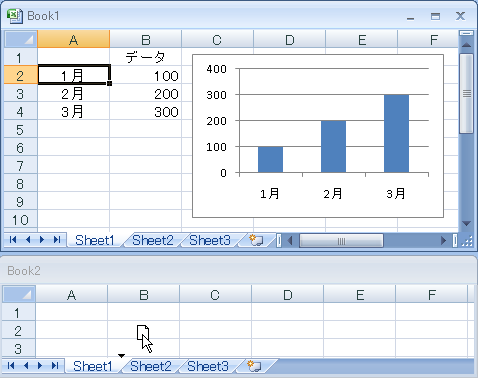Click Select All corner in Book2
Viewport: 478px width, 378px height.
coord(19,294)
